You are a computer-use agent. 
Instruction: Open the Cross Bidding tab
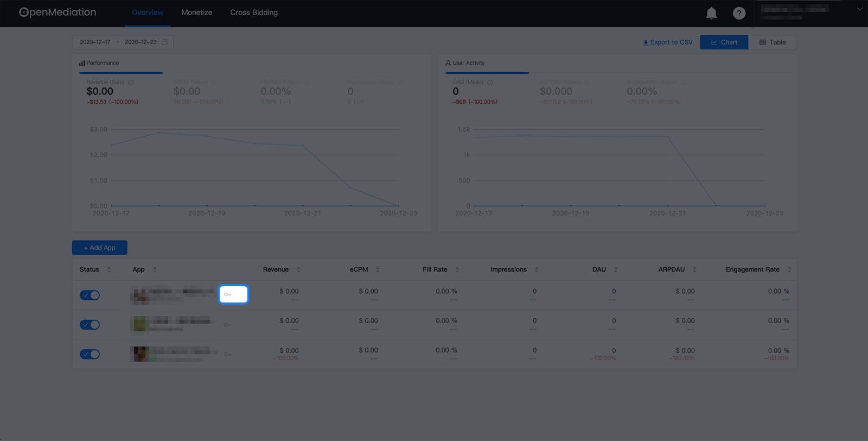(254, 12)
